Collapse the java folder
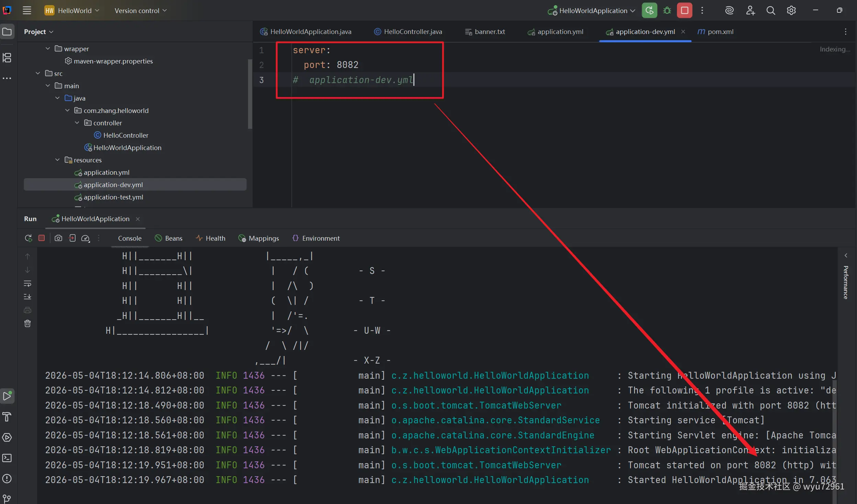This screenshot has width=857, height=504. [57, 98]
